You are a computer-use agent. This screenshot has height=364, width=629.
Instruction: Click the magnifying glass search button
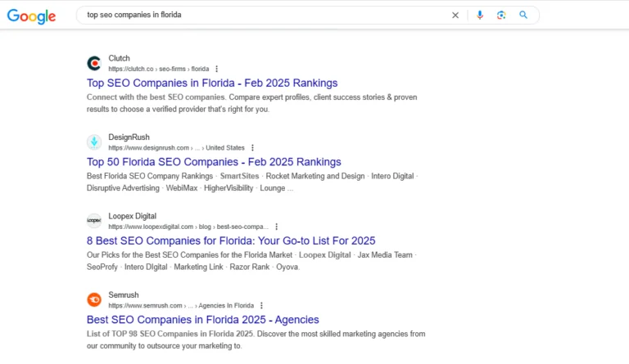523,15
